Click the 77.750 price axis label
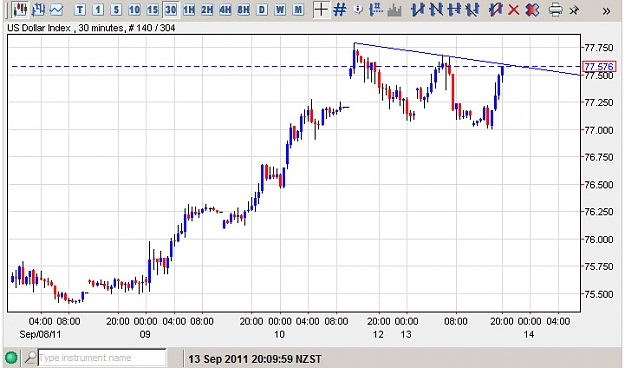Screen dimensions: 625x368 (598, 48)
